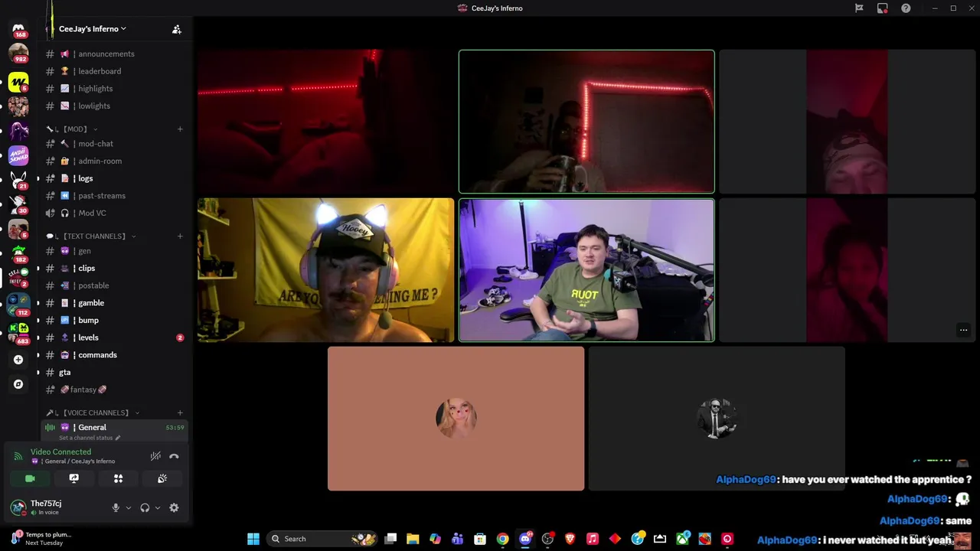Viewport: 980px width, 551px height.
Task: Focus the tile with blonde avatar
Action: pyautogui.click(x=456, y=419)
